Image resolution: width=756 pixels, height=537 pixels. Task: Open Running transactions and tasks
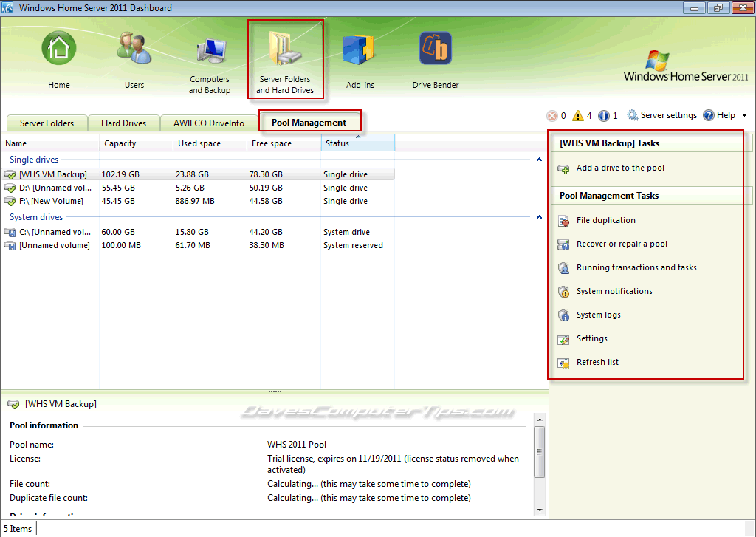(636, 268)
